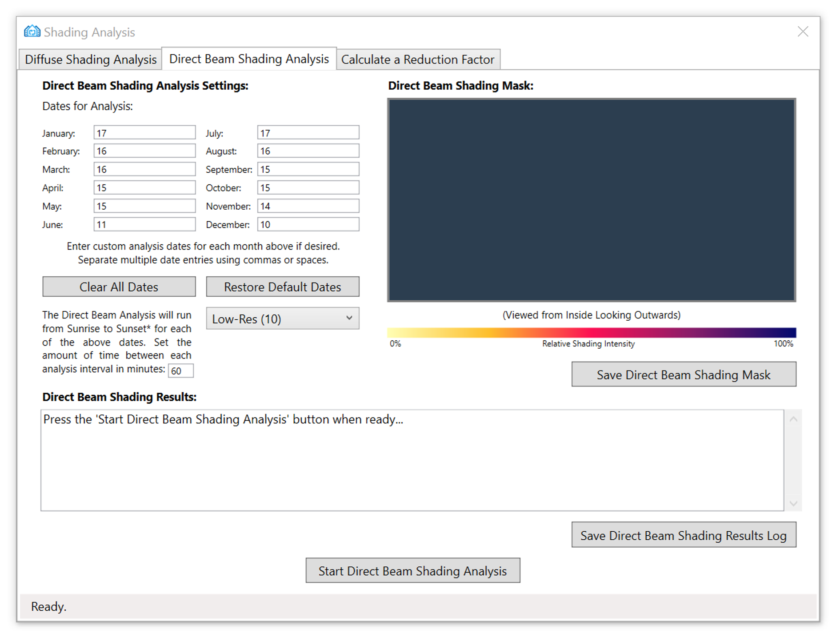Select the September date input field
This screenshot has height=641, width=840.
308,169
